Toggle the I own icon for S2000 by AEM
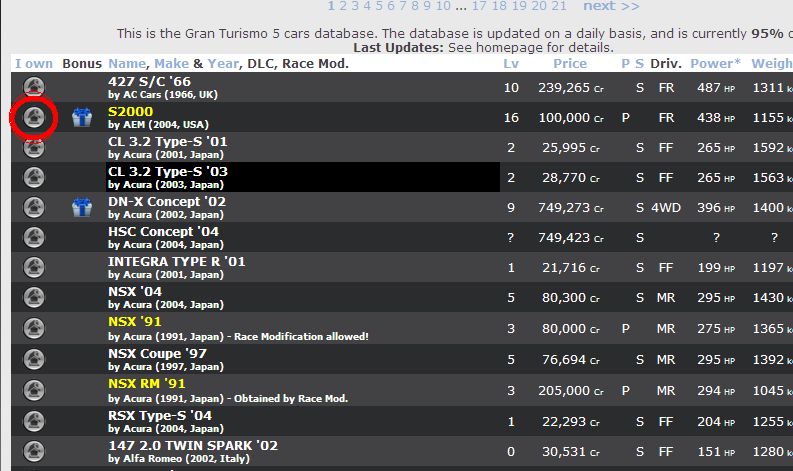Viewport: 793px width, 471px height. coord(34,117)
